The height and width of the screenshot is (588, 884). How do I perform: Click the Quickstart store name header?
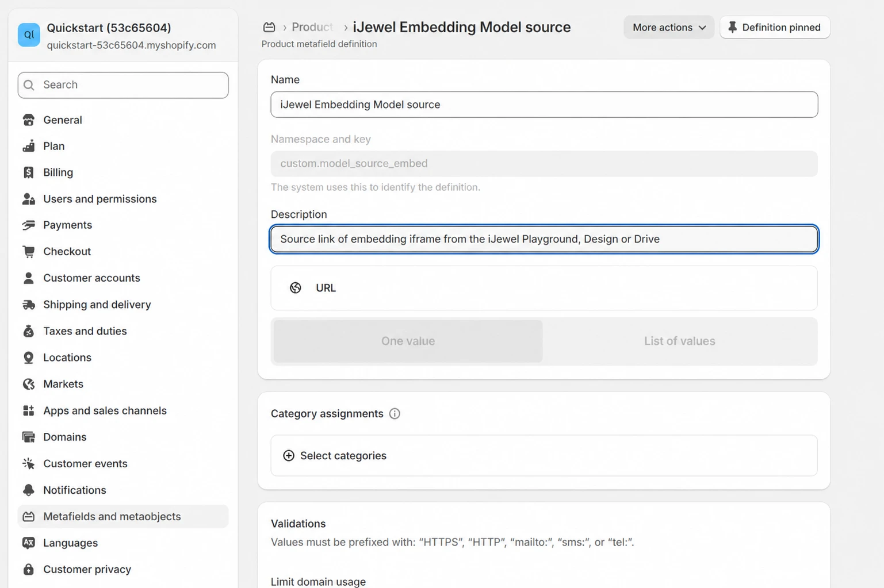click(x=109, y=28)
